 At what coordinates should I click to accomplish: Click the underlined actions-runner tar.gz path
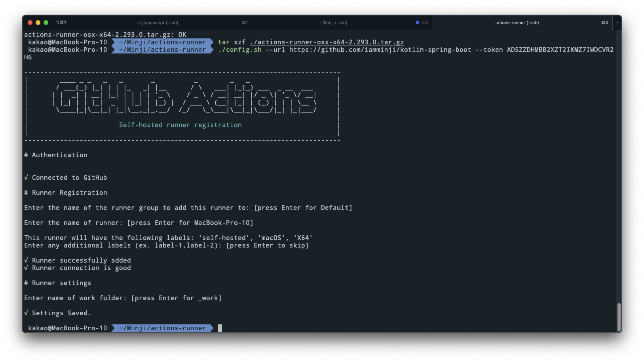[x=327, y=42]
